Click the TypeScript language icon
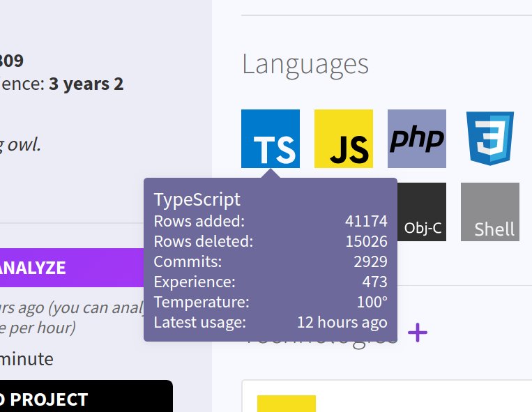 (271, 138)
